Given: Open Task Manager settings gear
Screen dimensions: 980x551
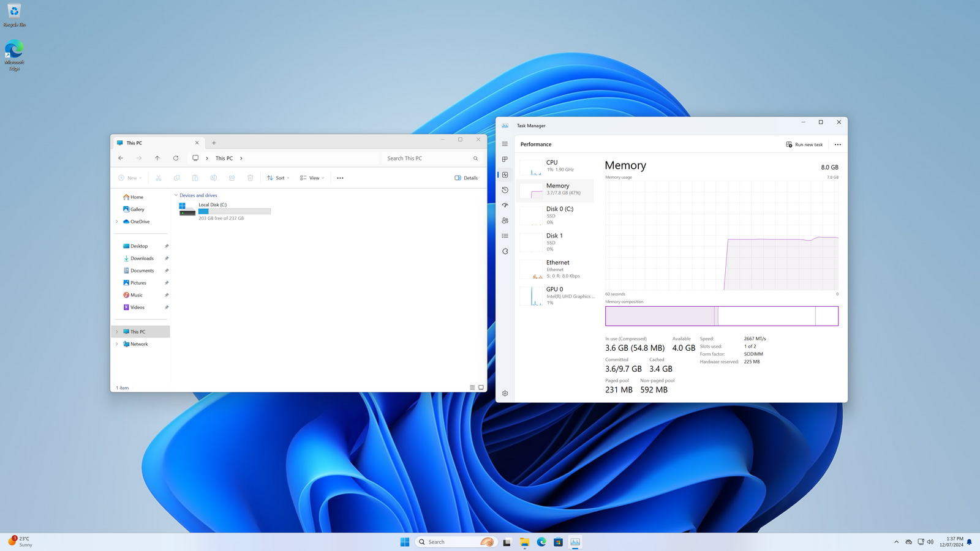Looking at the screenshot, I should point(505,394).
